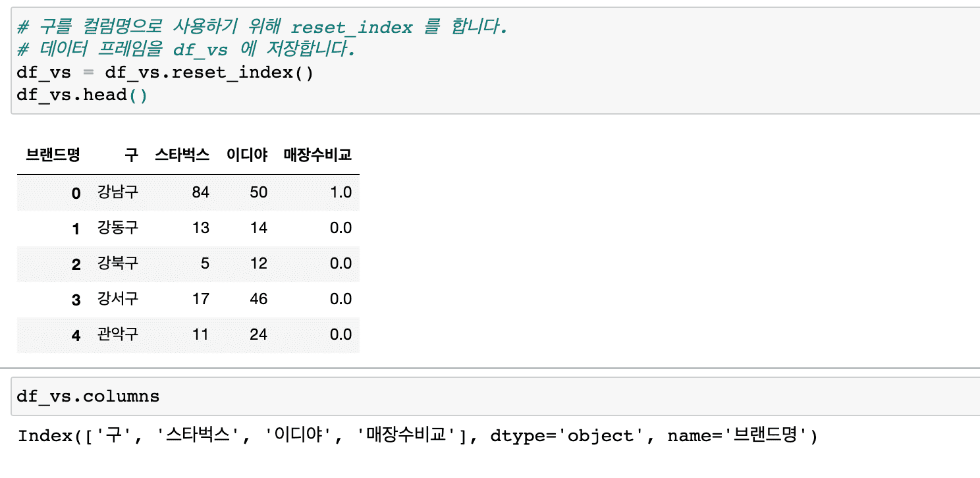980x478 pixels.
Task: Click the 강동구 cell
Action: point(118,228)
